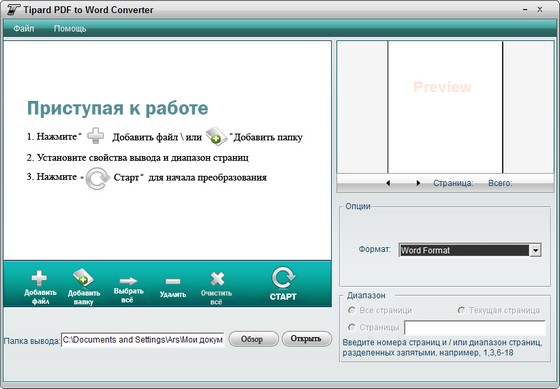
Task: Click the circular Start icon in step 3
Action: click(98, 178)
